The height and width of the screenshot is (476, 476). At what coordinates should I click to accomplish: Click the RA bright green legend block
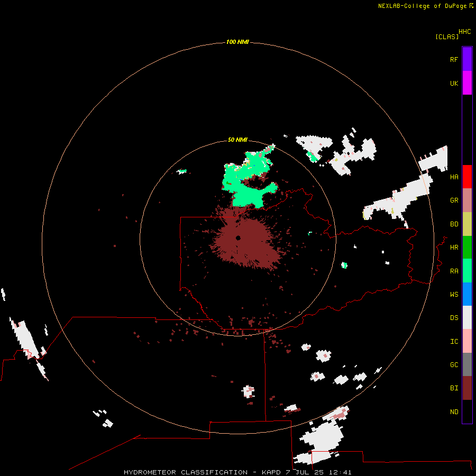467,271
